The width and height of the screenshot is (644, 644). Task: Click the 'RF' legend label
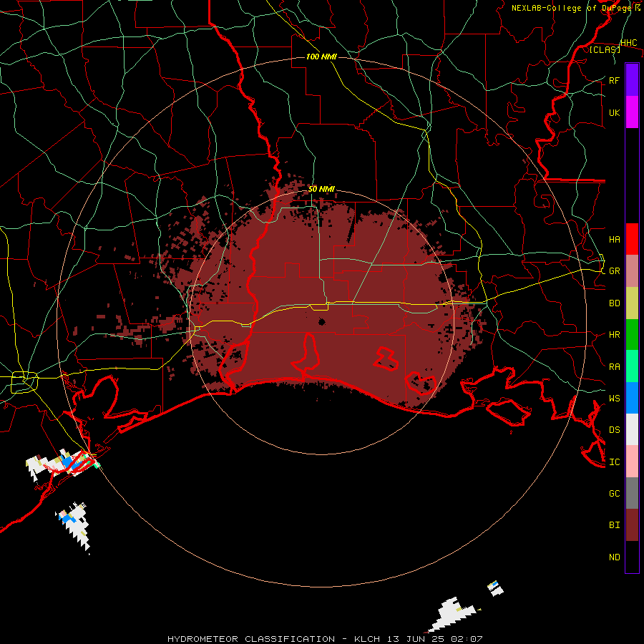[x=614, y=80]
